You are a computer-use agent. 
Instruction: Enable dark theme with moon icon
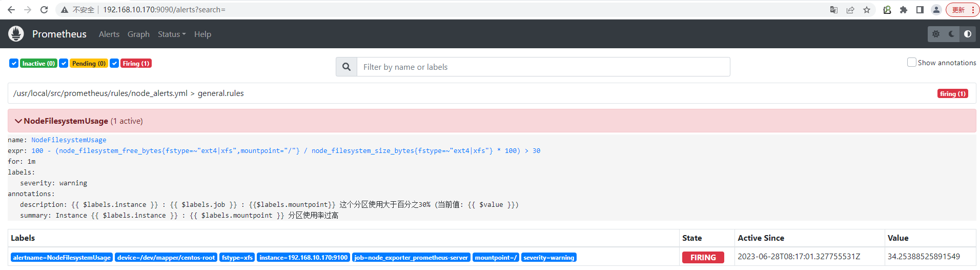(952, 34)
